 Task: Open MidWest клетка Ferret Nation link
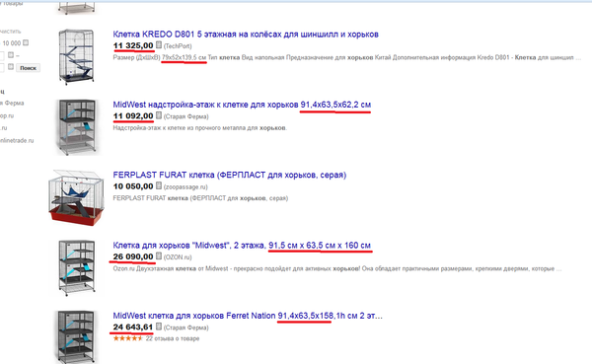pos(248,316)
